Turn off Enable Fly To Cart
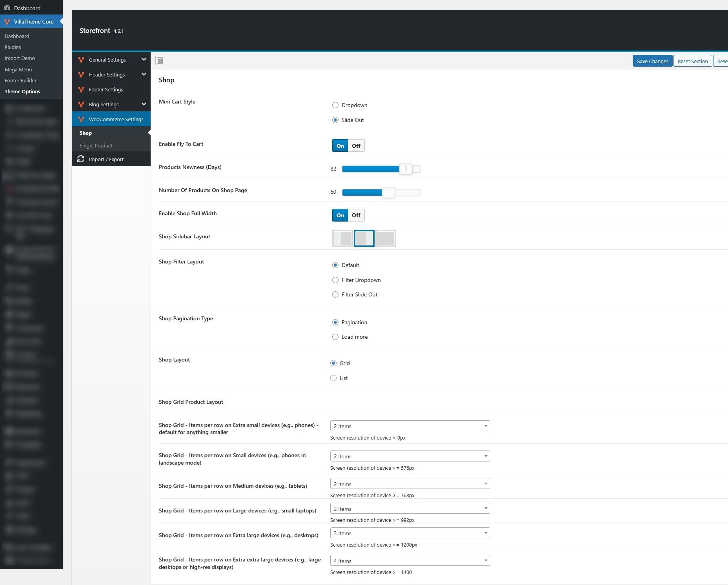Screen dimensions: 728x585 pyautogui.click(x=356, y=146)
